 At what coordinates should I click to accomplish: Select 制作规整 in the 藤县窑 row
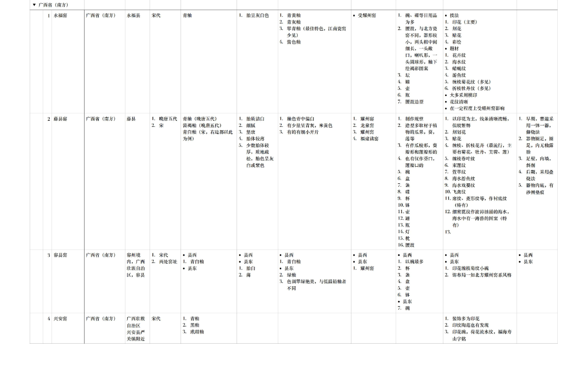click(x=414, y=119)
